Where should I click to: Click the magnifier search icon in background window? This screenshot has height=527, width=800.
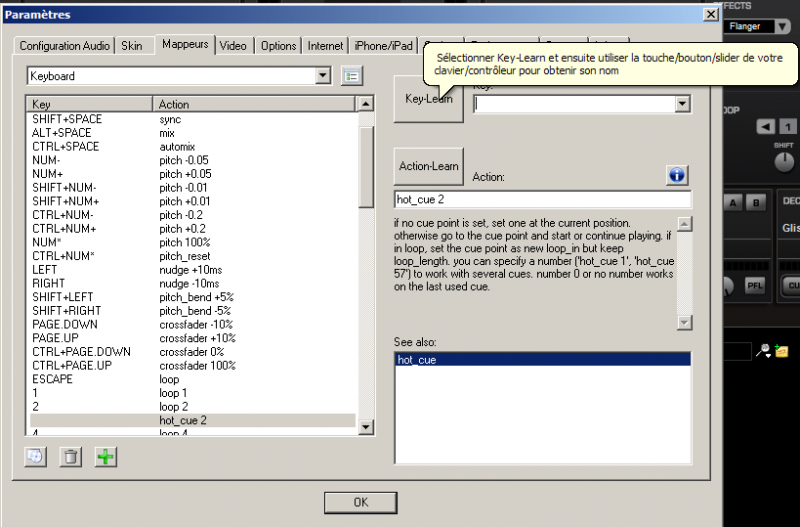[x=764, y=350]
